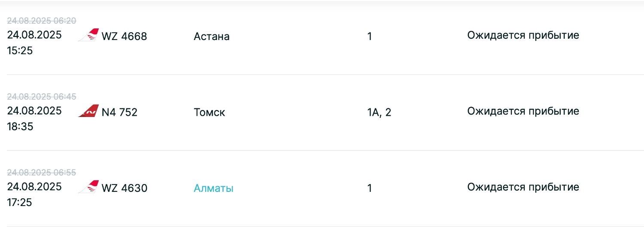Click the Nordwind tail logo beside N4 752

point(88,111)
